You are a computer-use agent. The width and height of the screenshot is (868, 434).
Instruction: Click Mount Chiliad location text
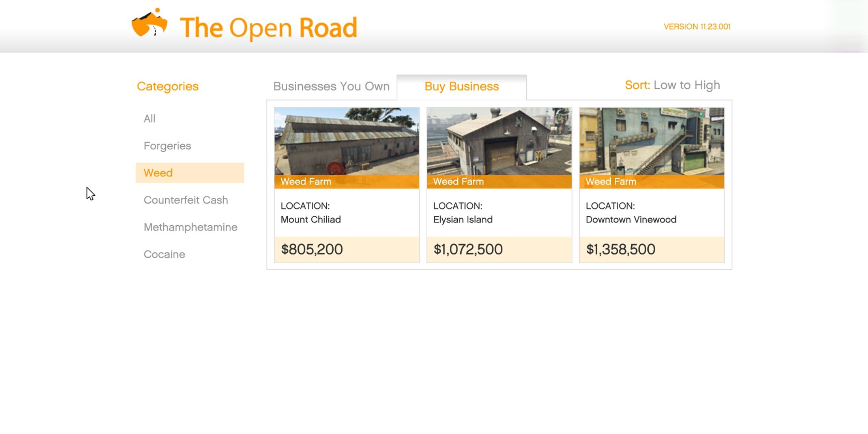pos(311,219)
